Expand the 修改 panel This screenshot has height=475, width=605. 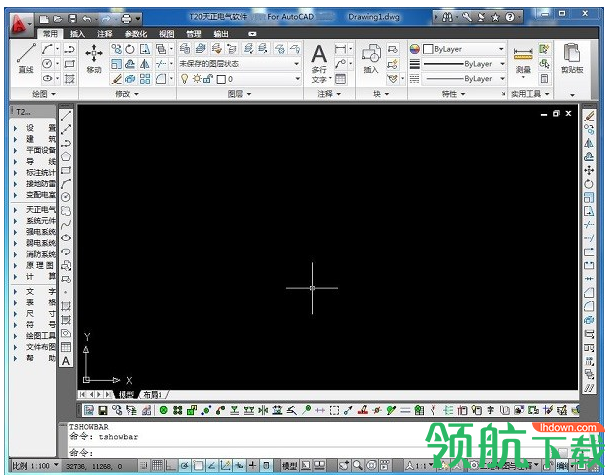click(127, 94)
